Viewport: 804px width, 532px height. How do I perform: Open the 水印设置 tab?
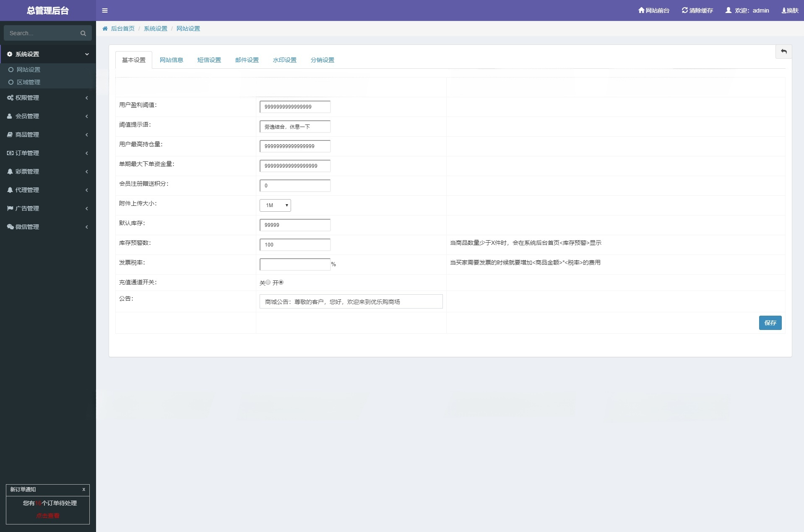pyautogui.click(x=285, y=60)
